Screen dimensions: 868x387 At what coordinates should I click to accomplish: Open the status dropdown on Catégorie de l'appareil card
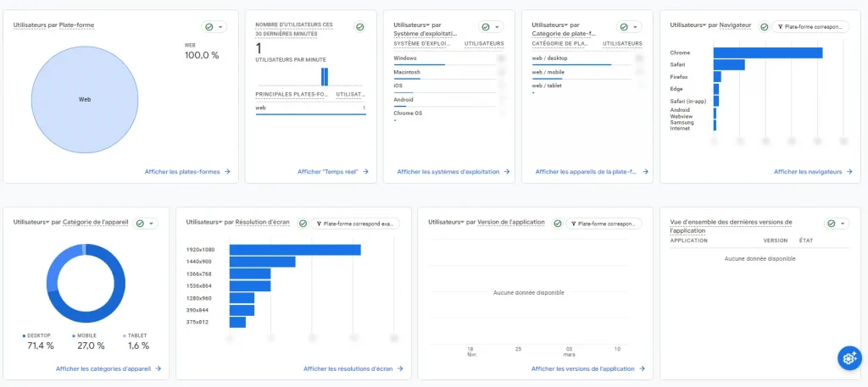click(146, 224)
